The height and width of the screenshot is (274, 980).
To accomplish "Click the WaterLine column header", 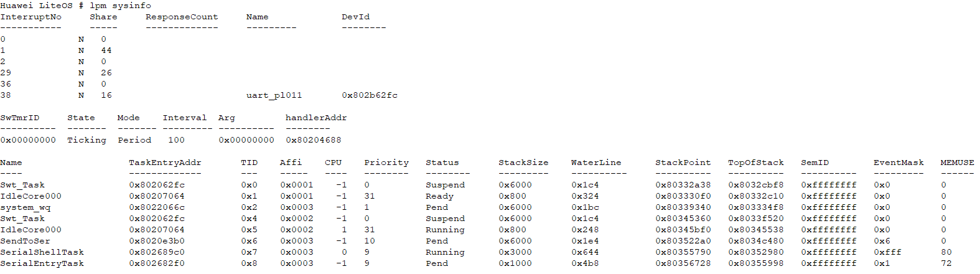I will point(596,163).
